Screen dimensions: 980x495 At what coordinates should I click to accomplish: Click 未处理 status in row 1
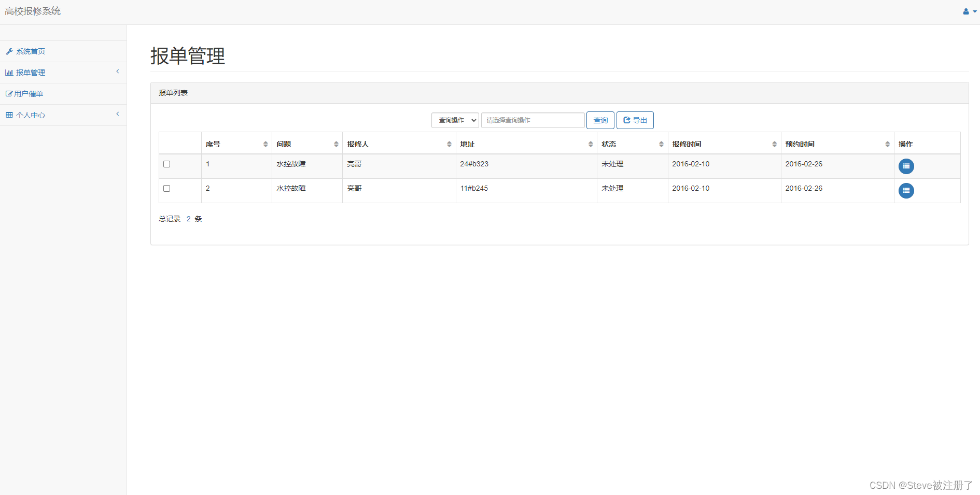click(612, 164)
